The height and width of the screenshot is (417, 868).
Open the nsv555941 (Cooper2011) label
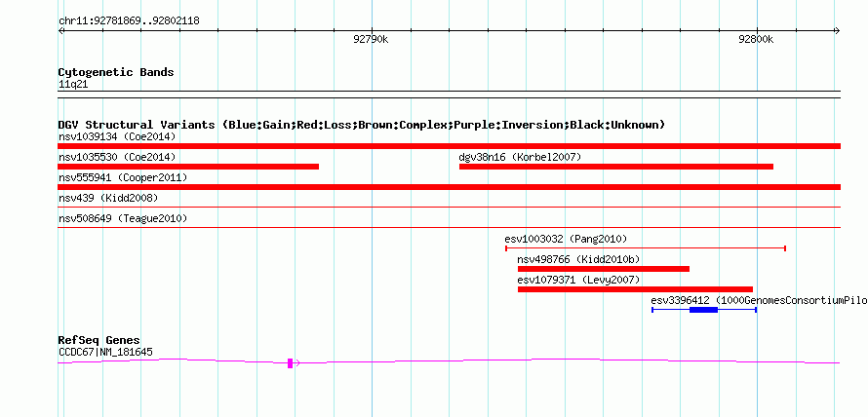[123, 178]
